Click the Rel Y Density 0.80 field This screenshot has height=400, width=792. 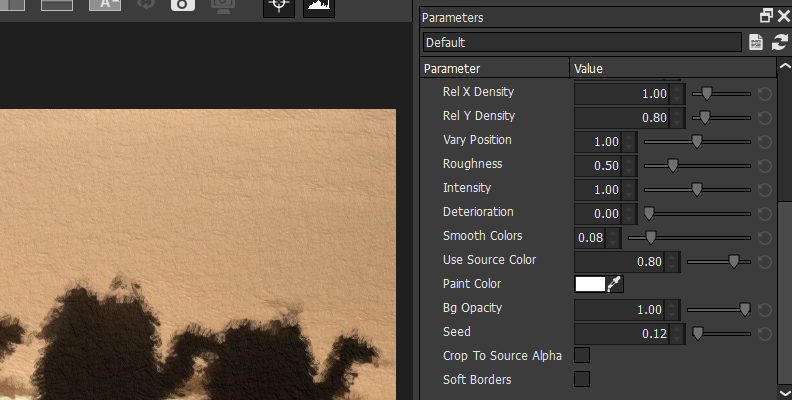pyautogui.click(x=622, y=118)
